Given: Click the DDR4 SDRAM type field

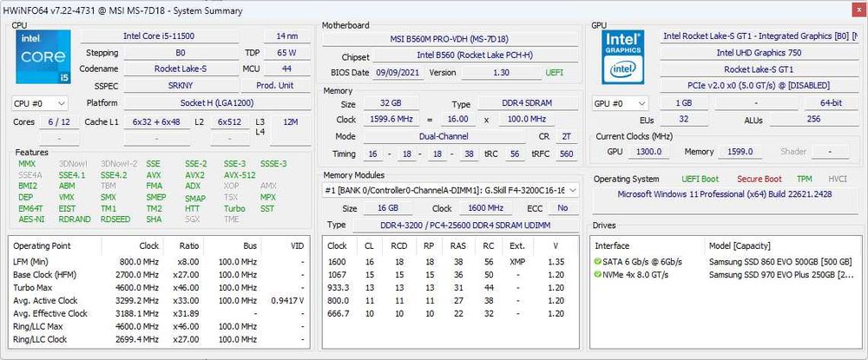Looking at the screenshot, I should point(528,103).
